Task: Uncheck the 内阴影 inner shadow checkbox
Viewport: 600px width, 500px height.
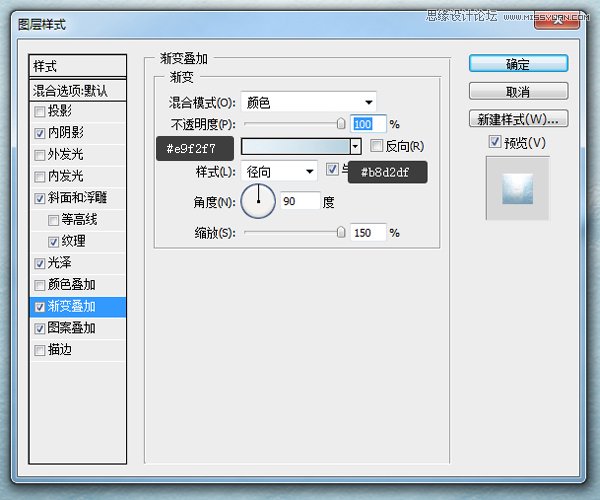Action: (x=39, y=133)
